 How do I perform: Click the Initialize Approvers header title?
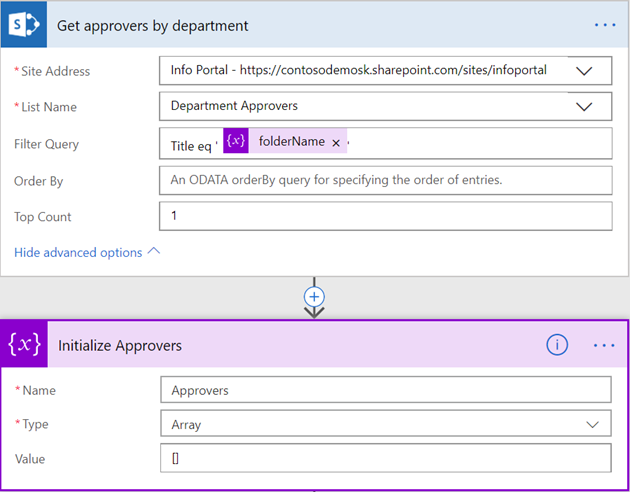coord(120,345)
